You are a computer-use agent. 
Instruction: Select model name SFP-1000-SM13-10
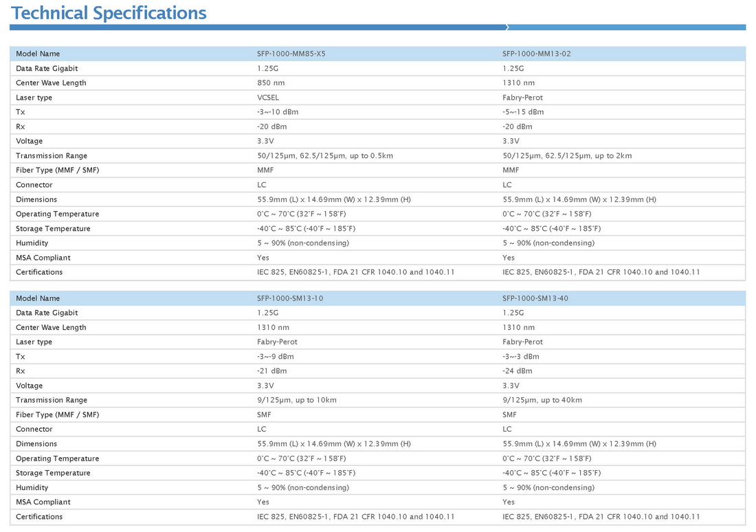click(290, 298)
